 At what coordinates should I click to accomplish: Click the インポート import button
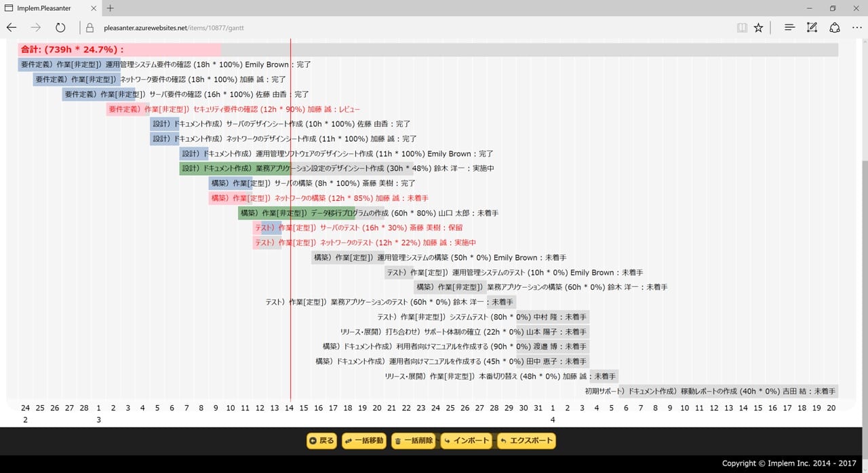click(466, 441)
